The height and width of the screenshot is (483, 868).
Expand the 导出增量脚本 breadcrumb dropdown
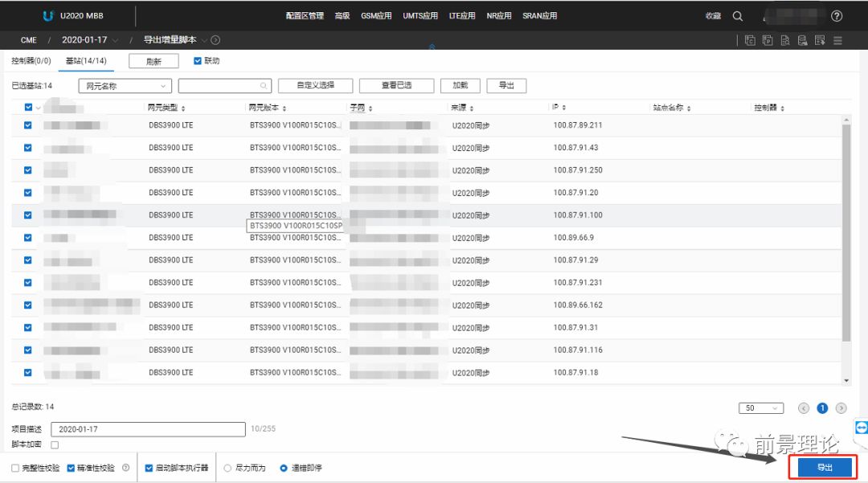204,40
